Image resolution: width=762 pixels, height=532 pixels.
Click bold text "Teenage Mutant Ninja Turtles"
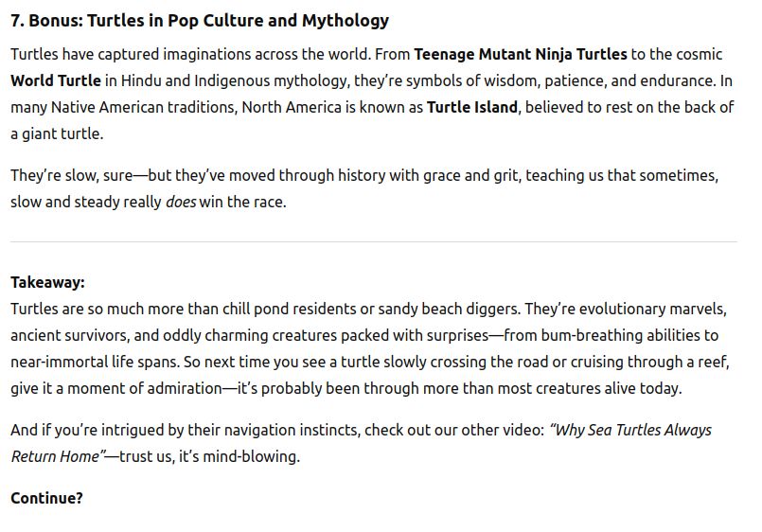(520, 54)
